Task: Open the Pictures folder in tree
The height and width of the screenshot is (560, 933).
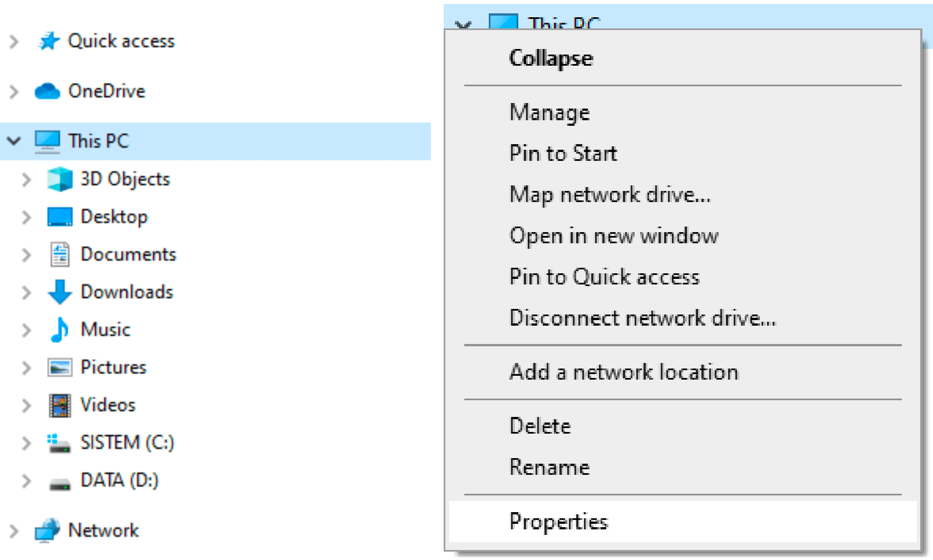Action: (113, 367)
